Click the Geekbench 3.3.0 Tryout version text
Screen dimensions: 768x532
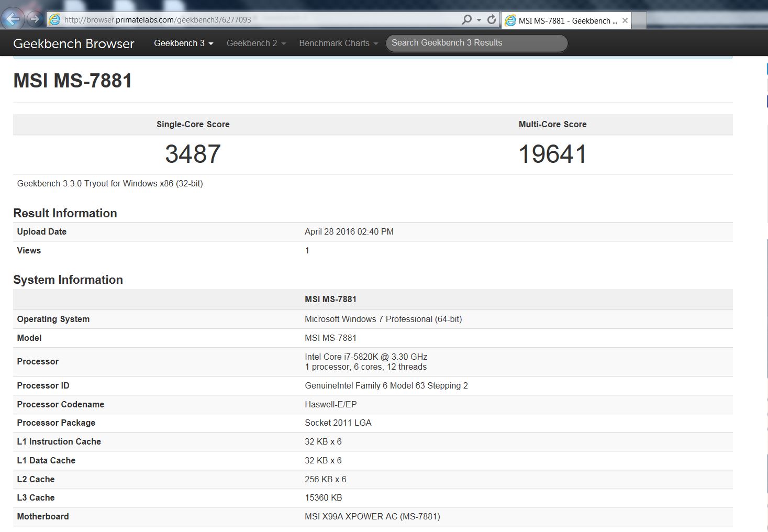pyautogui.click(x=110, y=184)
